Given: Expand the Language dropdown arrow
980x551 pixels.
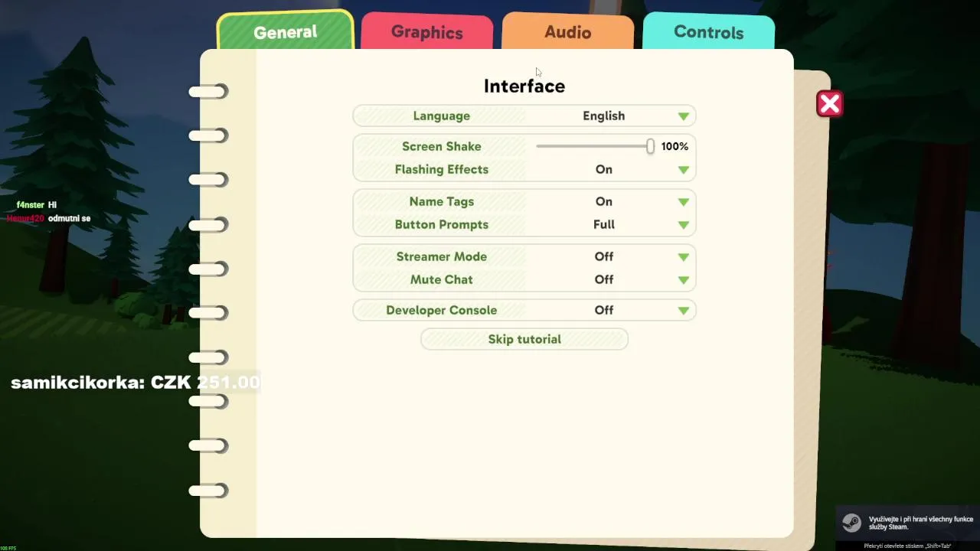Looking at the screenshot, I should pos(684,116).
